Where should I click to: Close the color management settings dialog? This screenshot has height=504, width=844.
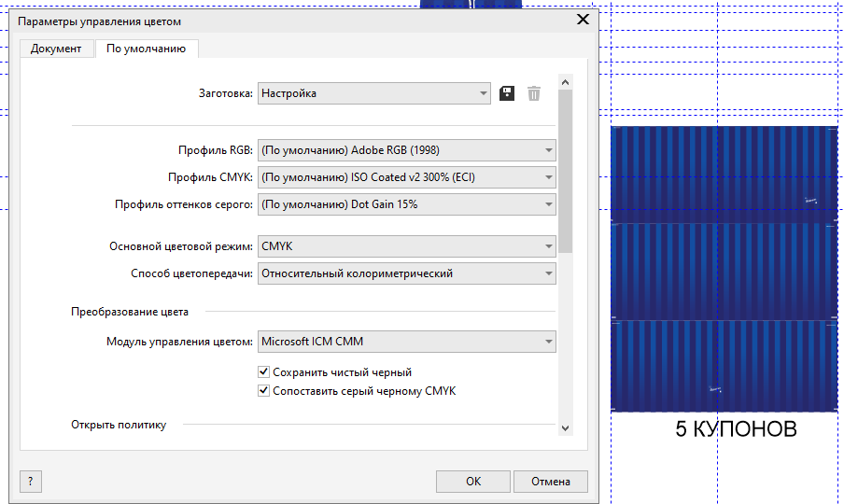pyautogui.click(x=583, y=20)
